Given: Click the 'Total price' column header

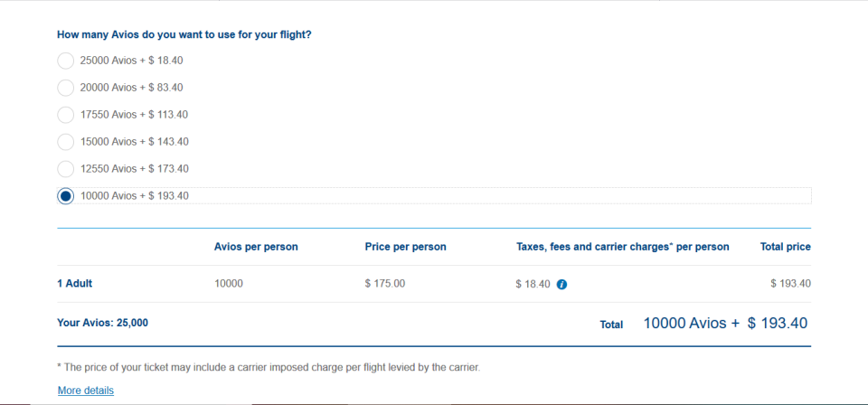Looking at the screenshot, I should 786,247.
